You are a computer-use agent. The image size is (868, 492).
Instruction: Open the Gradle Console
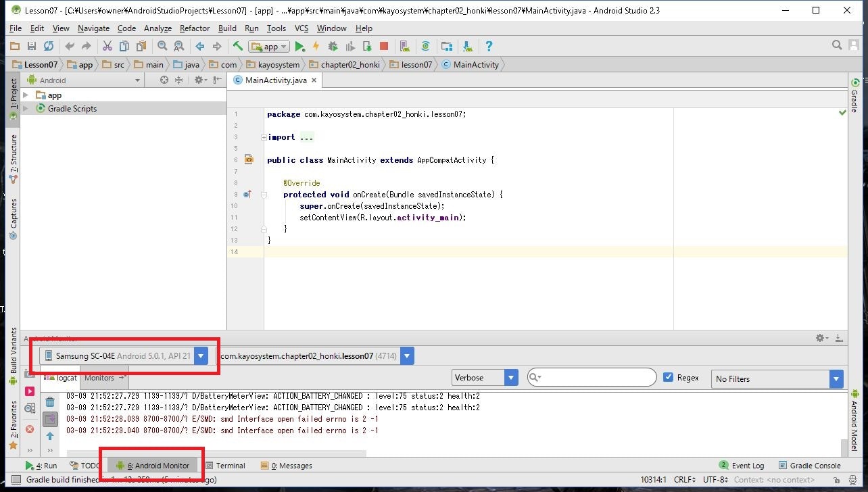[x=810, y=466]
